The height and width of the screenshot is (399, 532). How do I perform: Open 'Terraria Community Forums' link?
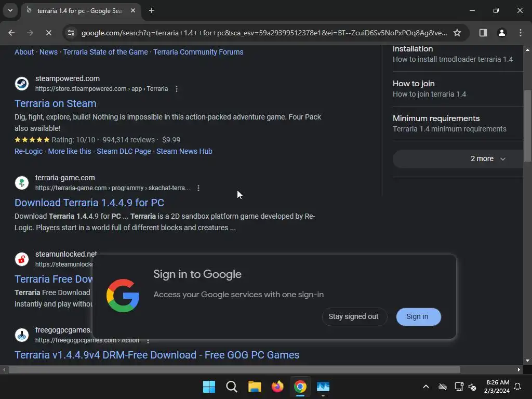point(198,52)
